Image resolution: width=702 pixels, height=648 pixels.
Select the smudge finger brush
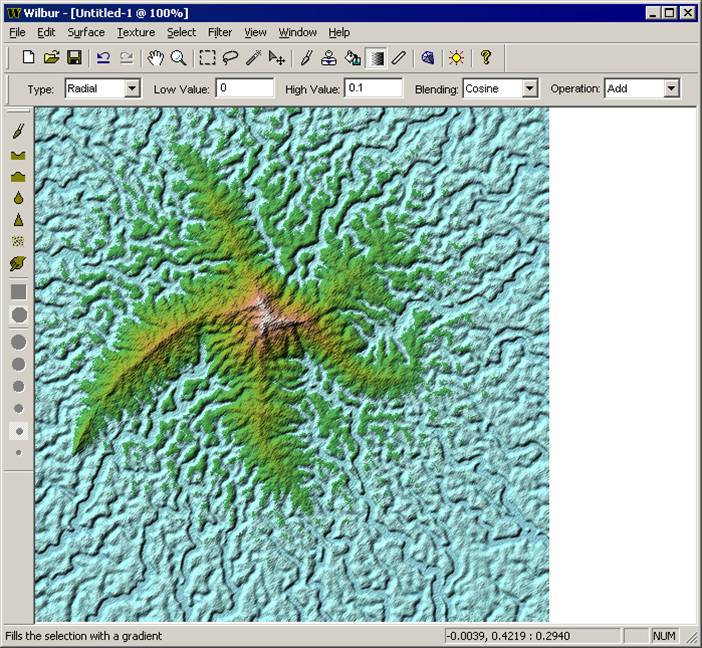(18, 264)
